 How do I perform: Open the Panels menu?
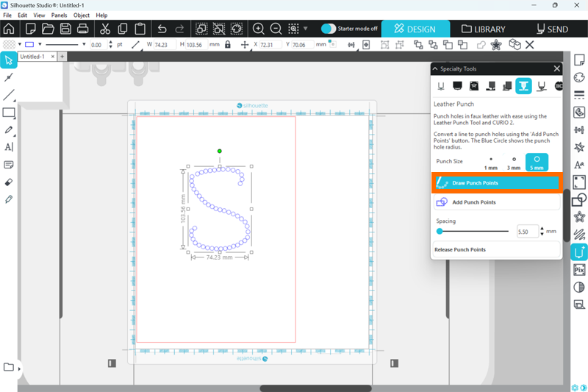click(60, 15)
